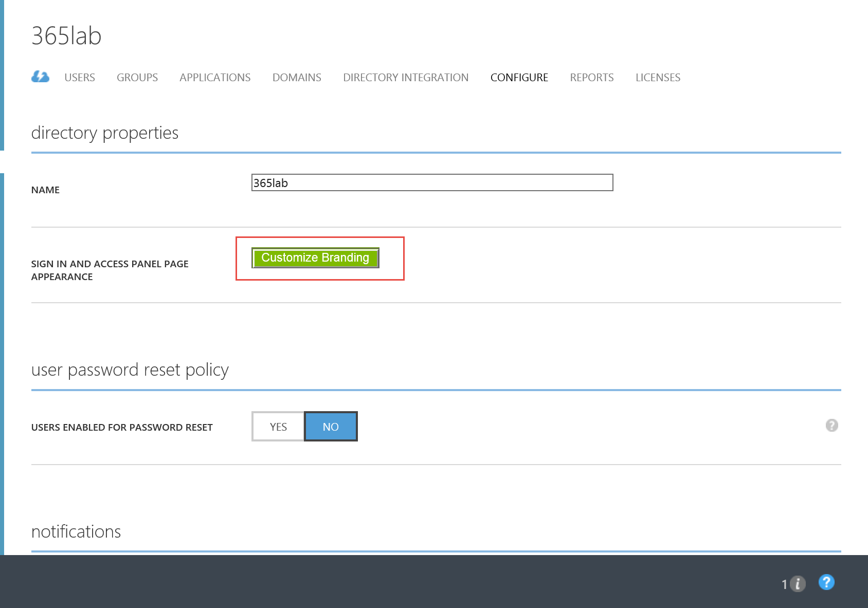Click the 365lab directory title
The image size is (868, 608).
66,36
